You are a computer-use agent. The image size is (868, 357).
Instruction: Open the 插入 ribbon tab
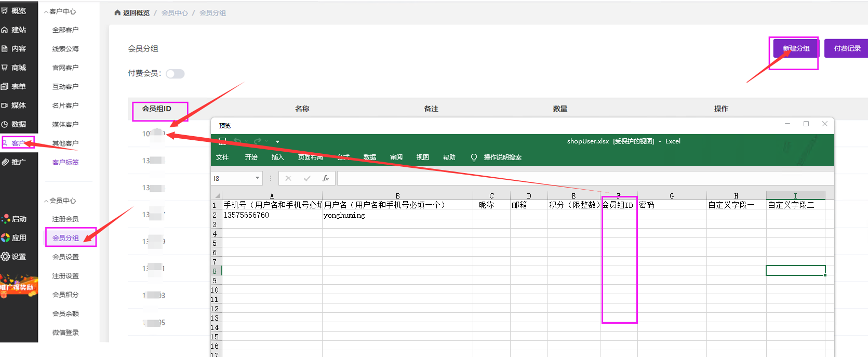click(277, 157)
